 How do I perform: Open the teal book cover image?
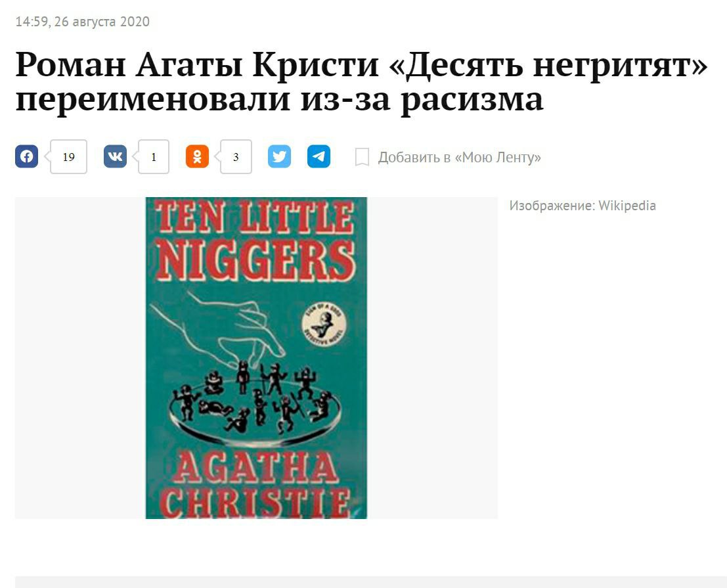tap(256, 357)
